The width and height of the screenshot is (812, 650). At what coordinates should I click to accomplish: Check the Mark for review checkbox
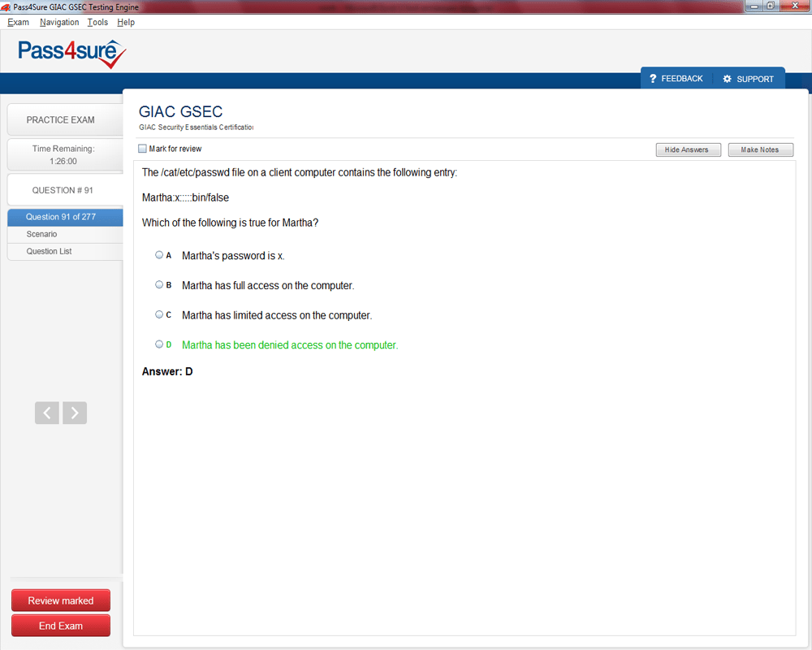point(142,149)
